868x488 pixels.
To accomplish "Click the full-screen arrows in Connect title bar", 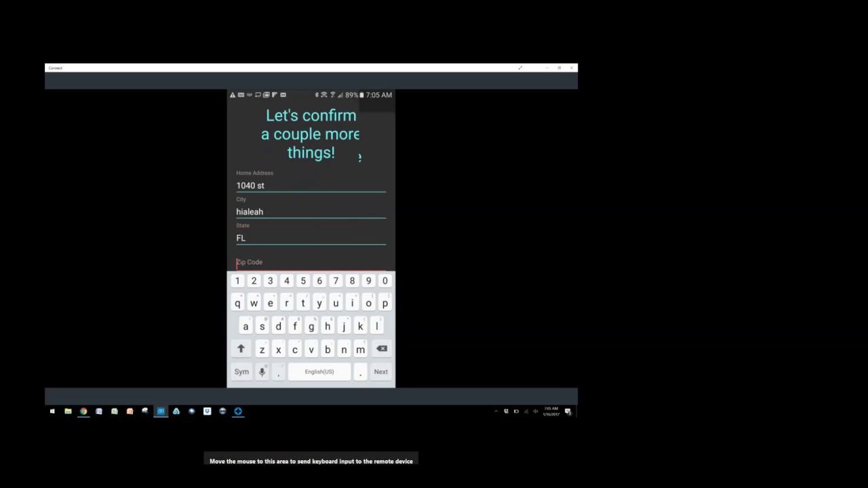I will 520,68.
